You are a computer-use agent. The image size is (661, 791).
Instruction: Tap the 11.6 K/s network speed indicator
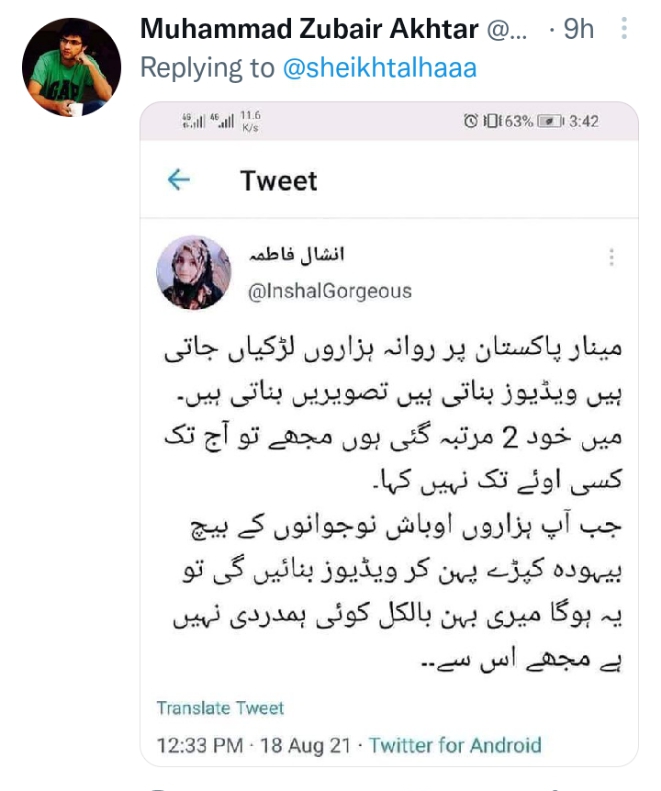250,122
